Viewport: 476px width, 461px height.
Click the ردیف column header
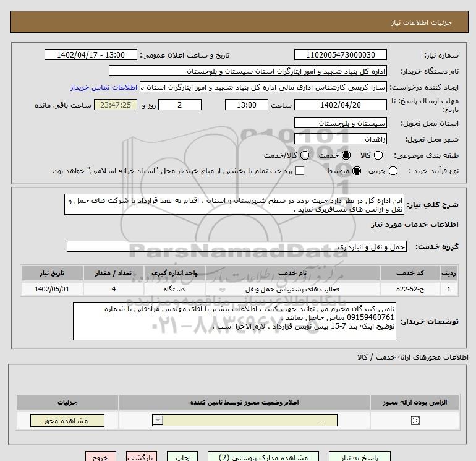click(x=449, y=273)
